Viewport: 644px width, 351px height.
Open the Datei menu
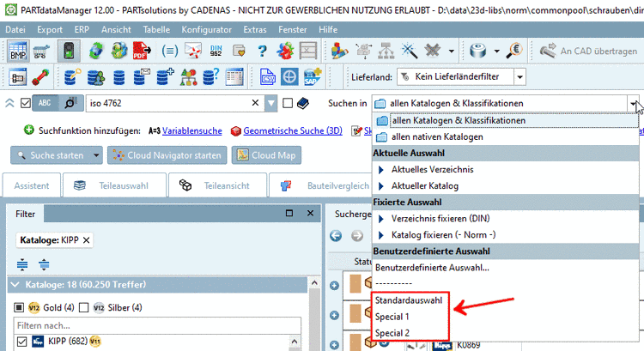point(15,29)
